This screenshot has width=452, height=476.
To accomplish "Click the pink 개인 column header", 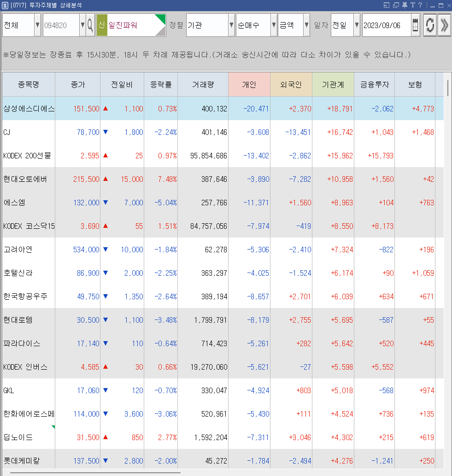I will coord(249,84).
